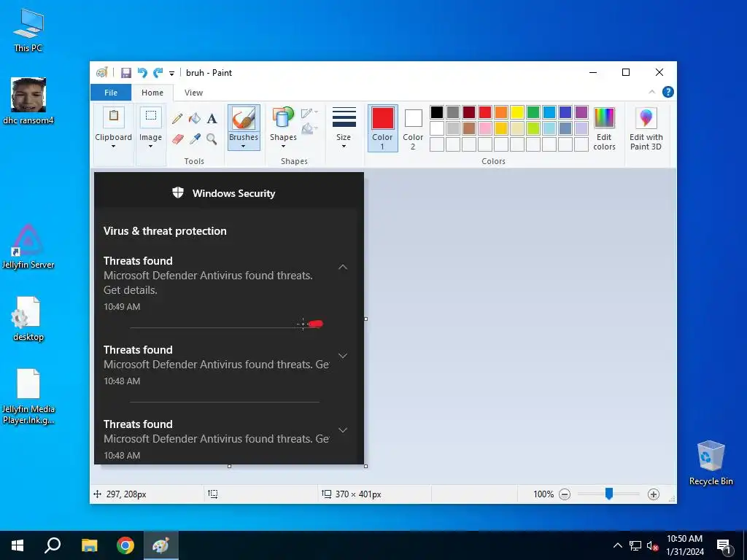Select the Text tool

[212, 118]
